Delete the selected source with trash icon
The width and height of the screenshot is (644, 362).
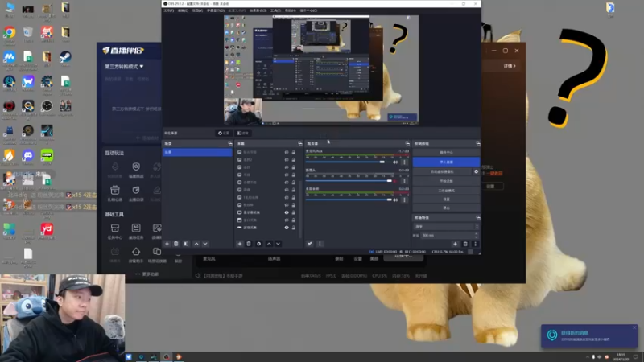249,244
